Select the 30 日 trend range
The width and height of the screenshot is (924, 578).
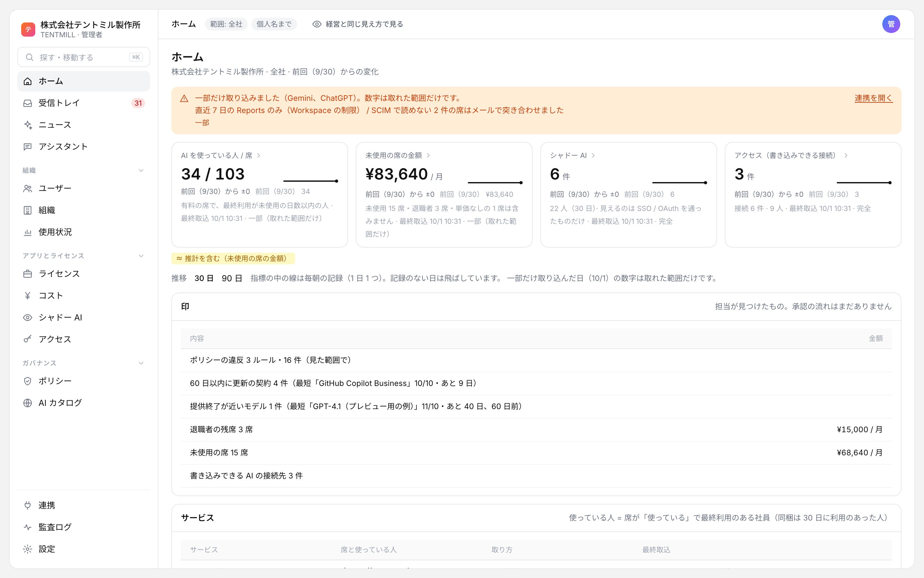click(x=204, y=278)
